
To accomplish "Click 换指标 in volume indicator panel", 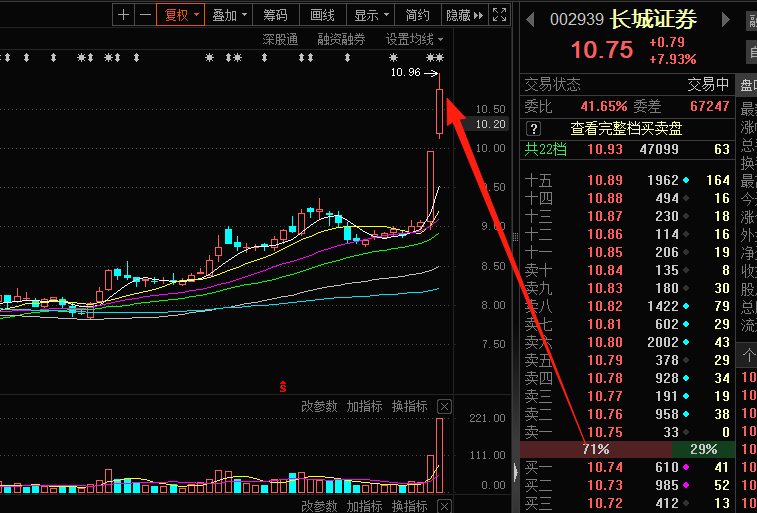I will [409, 406].
